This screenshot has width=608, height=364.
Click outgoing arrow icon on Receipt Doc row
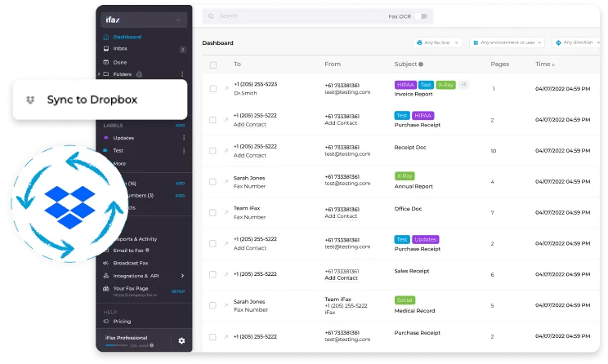226,151
